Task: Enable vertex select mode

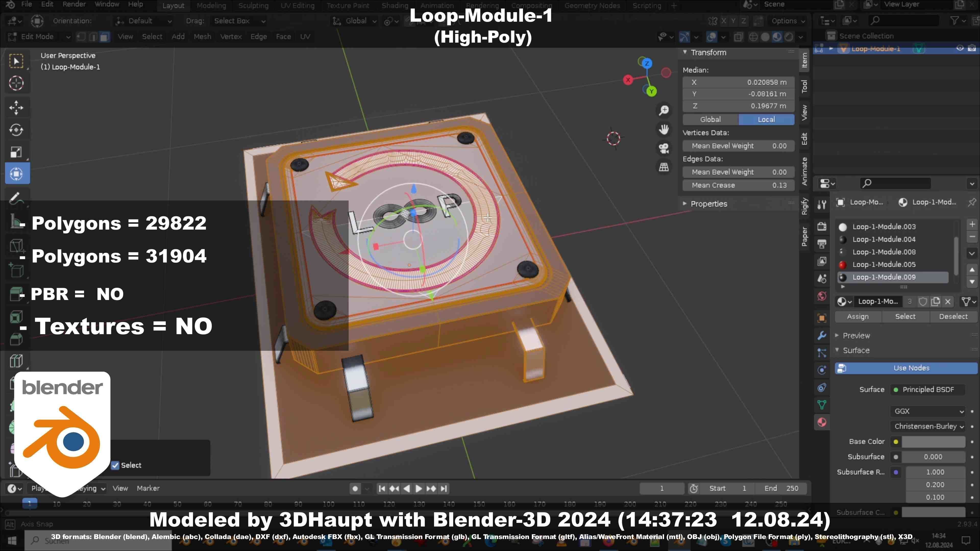Action: point(81,37)
